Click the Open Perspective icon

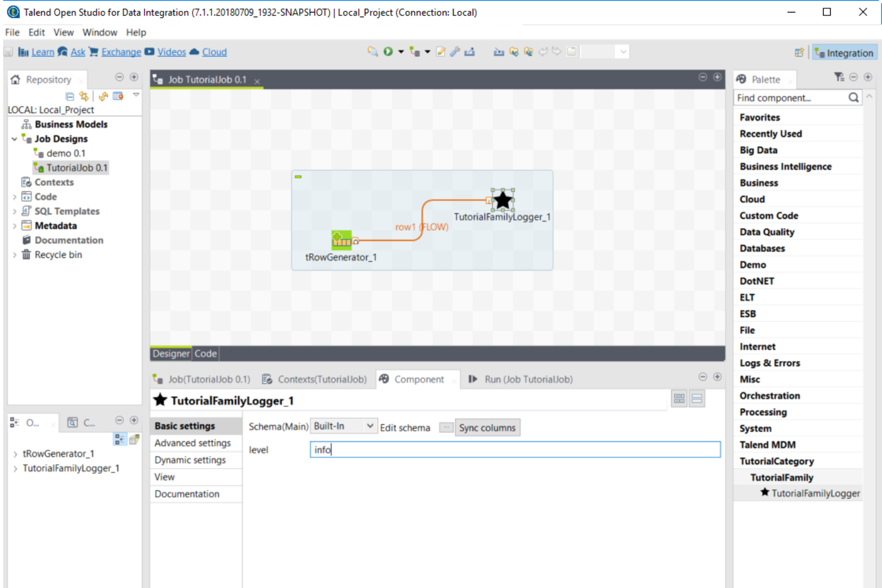(x=799, y=52)
